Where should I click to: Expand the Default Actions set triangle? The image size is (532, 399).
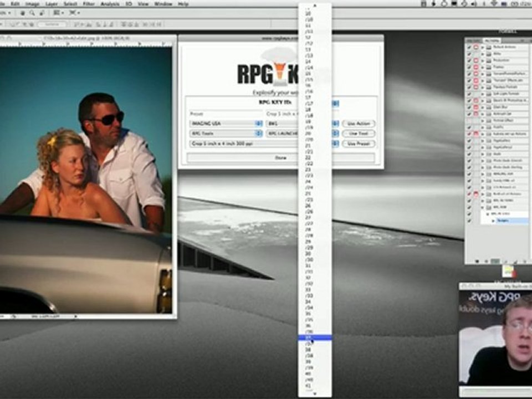click(x=483, y=47)
